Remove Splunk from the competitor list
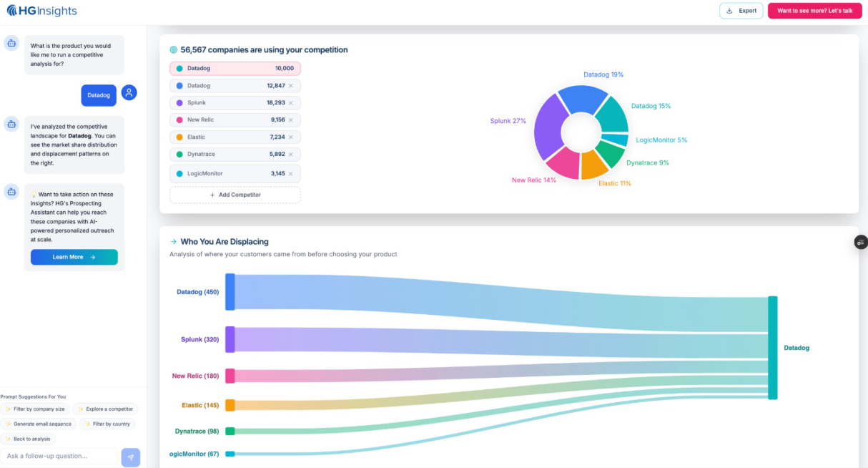Viewport: 868px width, 468px height. (x=290, y=103)
